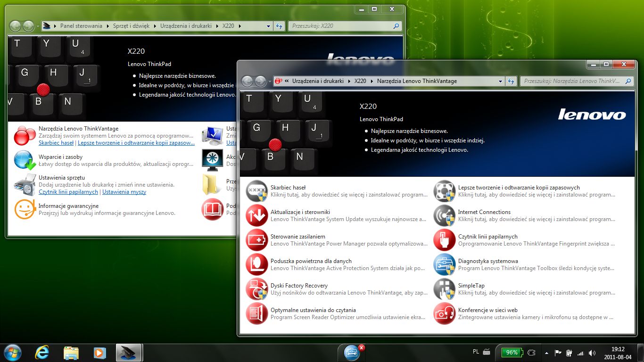Open Czytnik linii papilarnych fingerprint icon
Screen dimensions: 644x362
point(445,240)
